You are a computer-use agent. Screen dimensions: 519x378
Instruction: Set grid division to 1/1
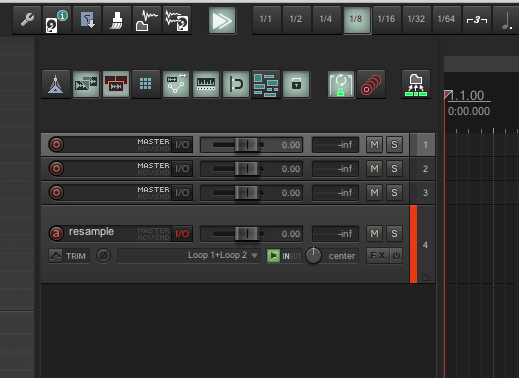(266, 19)
